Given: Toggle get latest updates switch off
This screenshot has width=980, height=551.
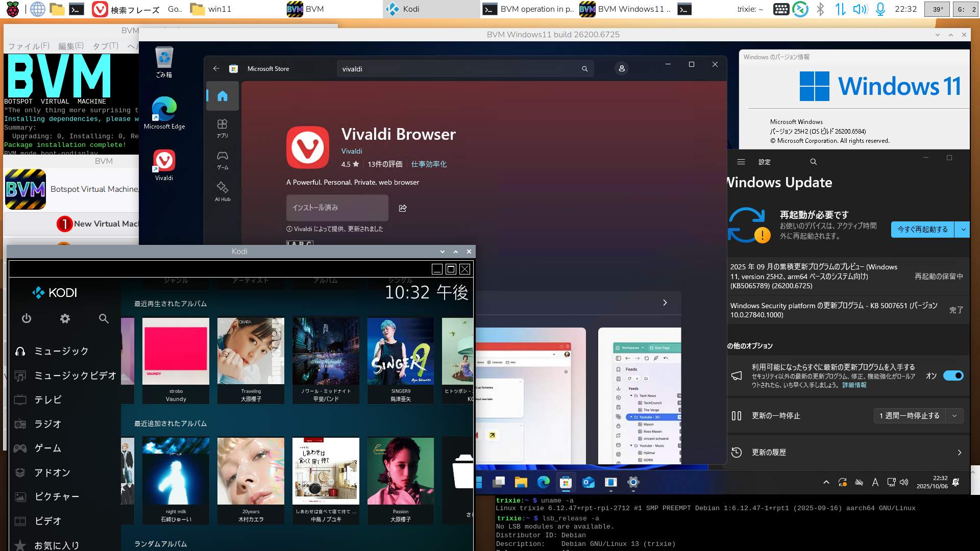Looking at the screenshot, I should pyautogui.click(x=953, y=375).
